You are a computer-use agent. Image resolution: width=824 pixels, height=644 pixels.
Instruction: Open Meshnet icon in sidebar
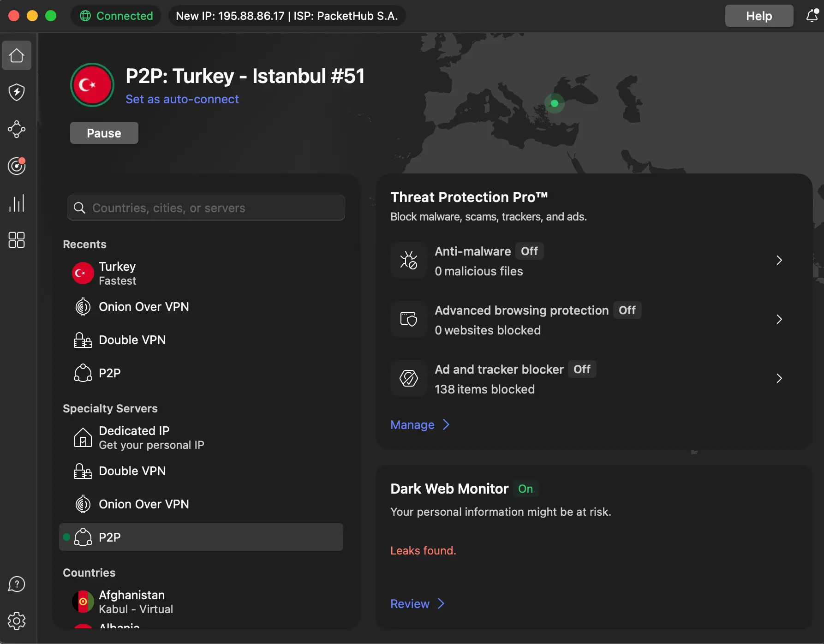click(17, 129)
